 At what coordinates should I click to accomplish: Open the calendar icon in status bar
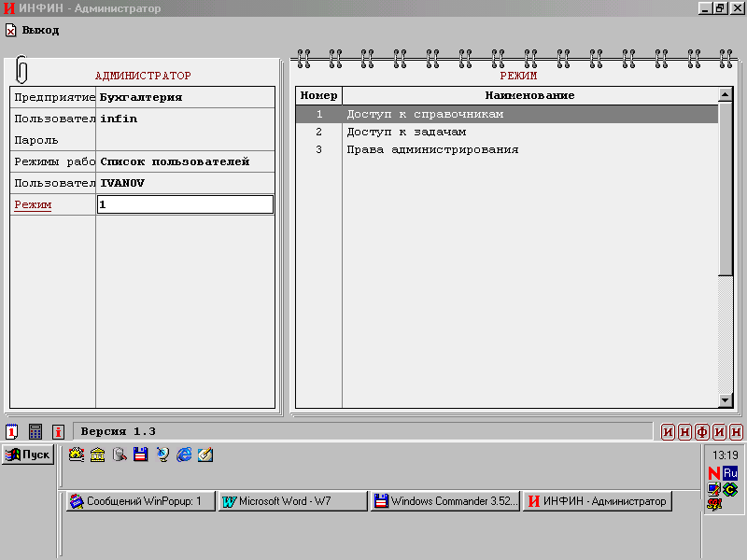click(x=12, y=431)
